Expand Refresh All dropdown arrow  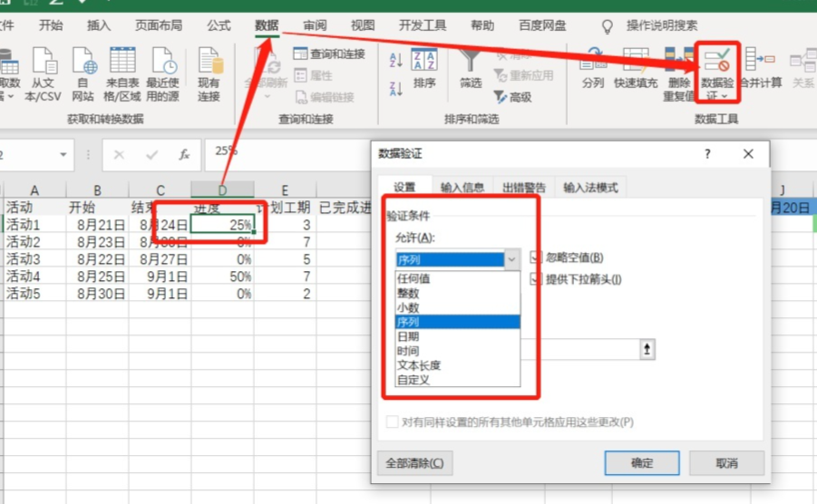[267, 96]
